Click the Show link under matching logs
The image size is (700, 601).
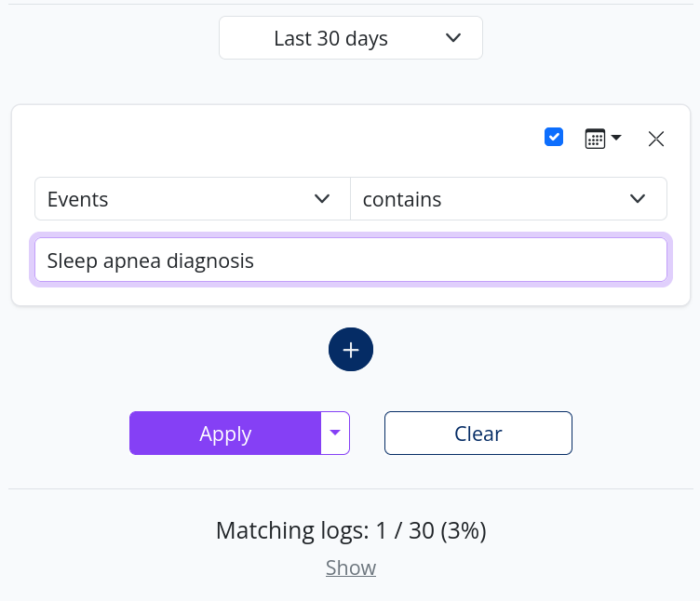(351, 568)
